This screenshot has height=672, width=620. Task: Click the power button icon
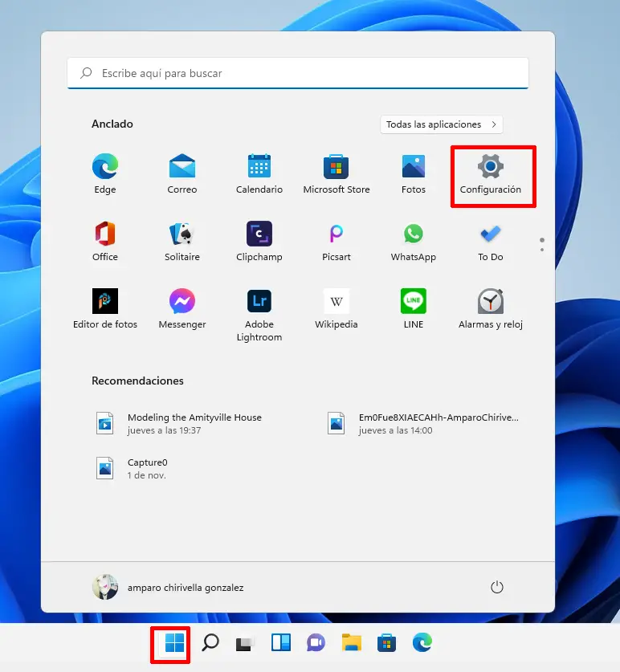497,587
